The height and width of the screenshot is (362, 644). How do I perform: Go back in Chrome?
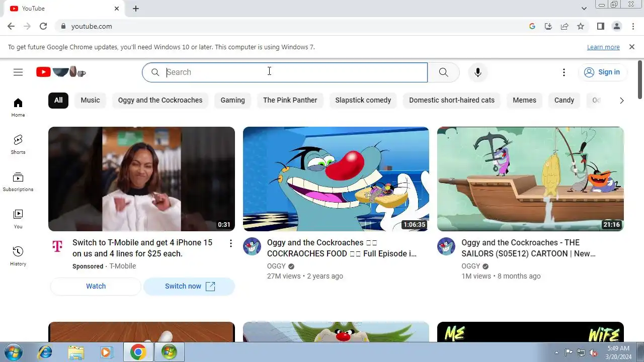(x=11, y=26)
